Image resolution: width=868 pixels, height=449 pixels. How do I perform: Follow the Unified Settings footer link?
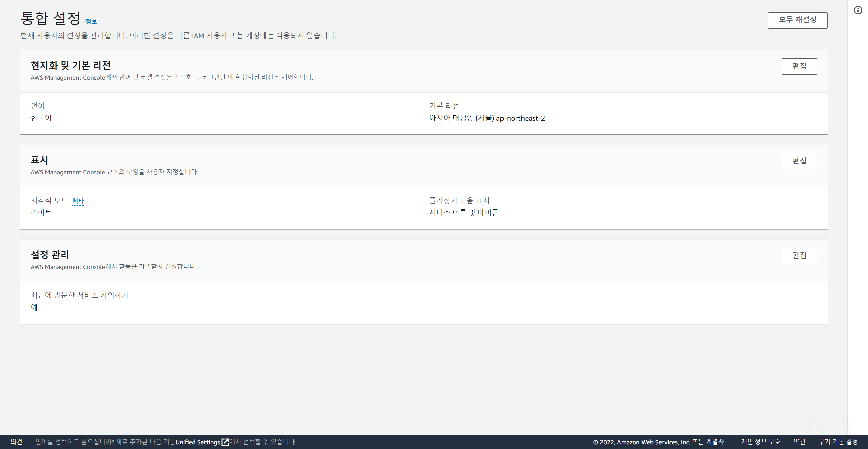(198, 442)
